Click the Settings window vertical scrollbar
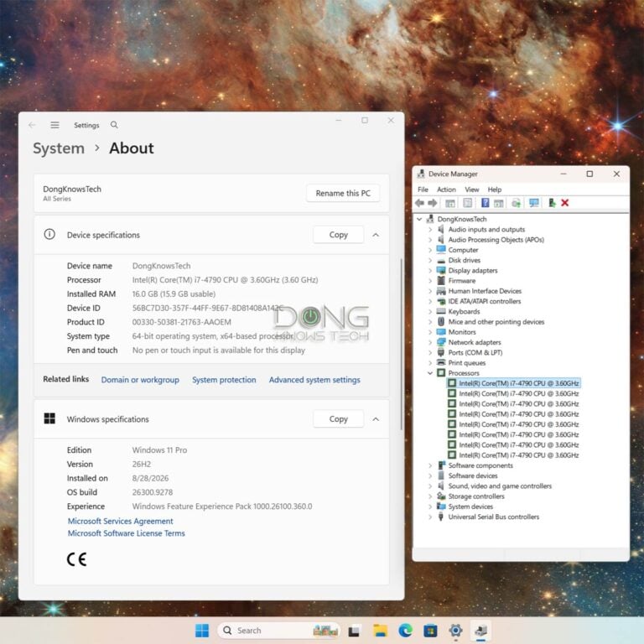This screenshot has height=644, width=644. click(x=402, y=344)
